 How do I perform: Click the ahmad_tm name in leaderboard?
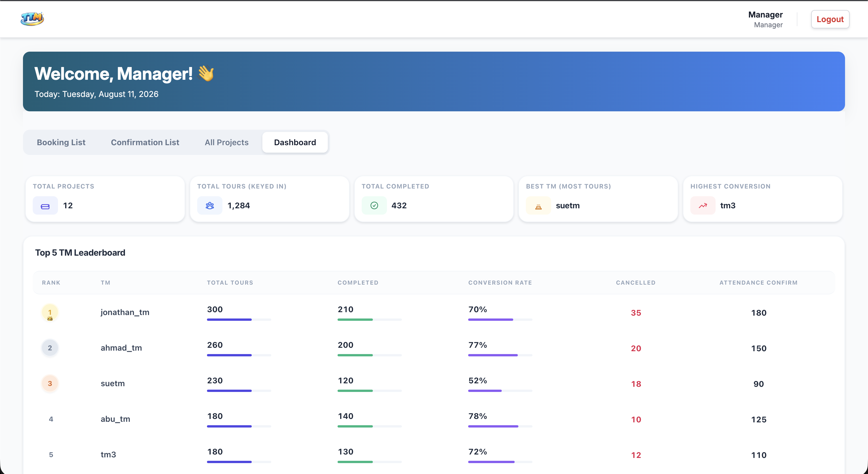tap(121, 348)
